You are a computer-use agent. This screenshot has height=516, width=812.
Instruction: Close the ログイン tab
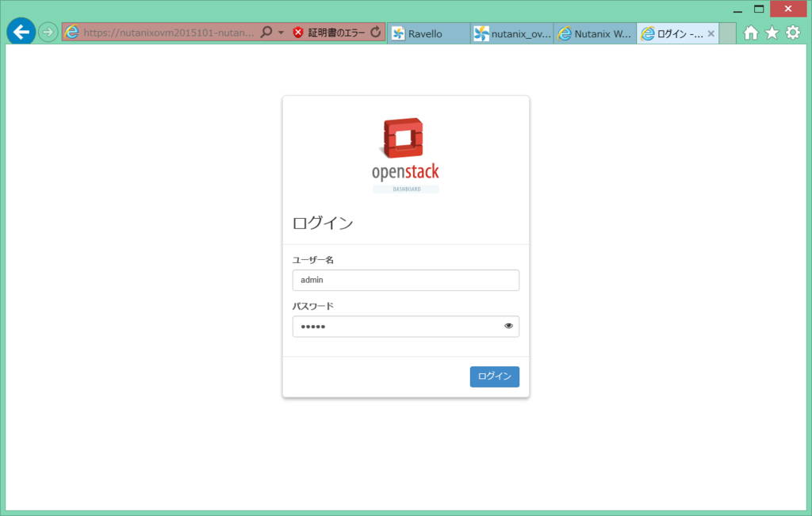(711, 33)
